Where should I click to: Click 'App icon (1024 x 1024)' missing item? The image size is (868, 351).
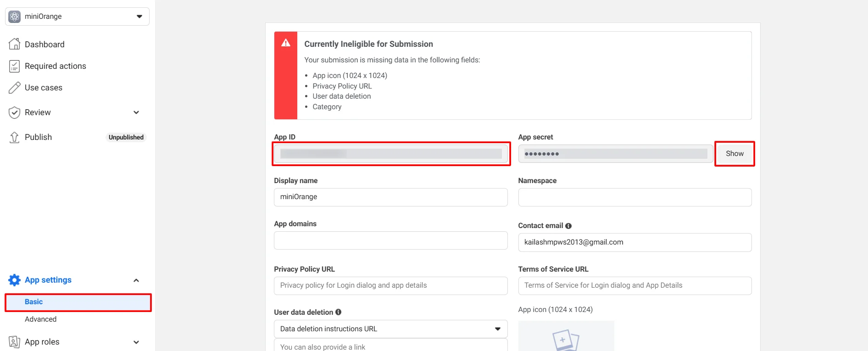(350, 76)
